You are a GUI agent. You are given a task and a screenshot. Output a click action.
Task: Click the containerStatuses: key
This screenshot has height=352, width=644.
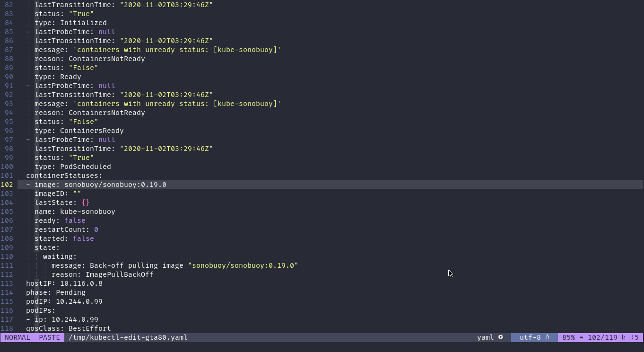pos(64,176)
